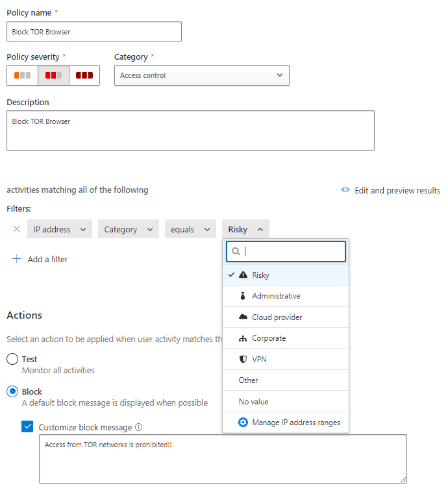Viewport: 448px width, 492px height.
Task: Choose Cloud provider from the list
Action: (x=277, y=317)
